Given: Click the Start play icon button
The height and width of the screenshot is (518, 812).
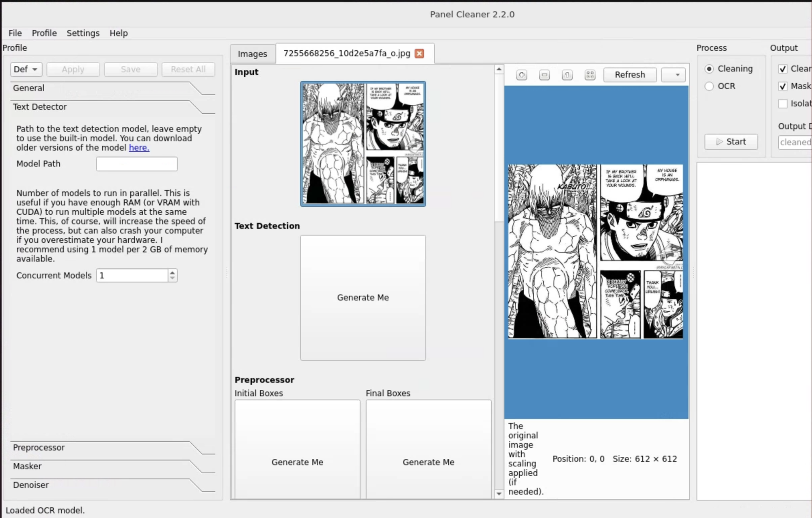Looking at the screenshot, I should (x=731, y=142).
